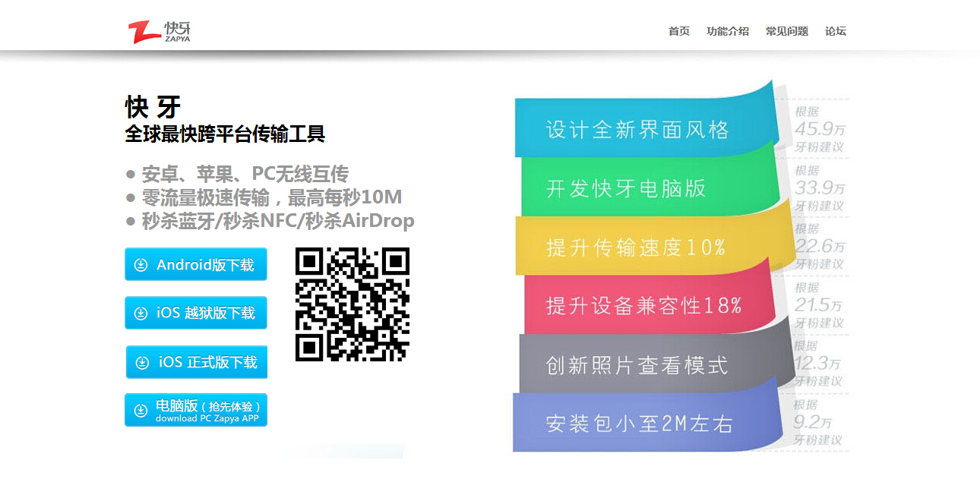Click the Zapya red Z logo

click(x=144, y=32)
